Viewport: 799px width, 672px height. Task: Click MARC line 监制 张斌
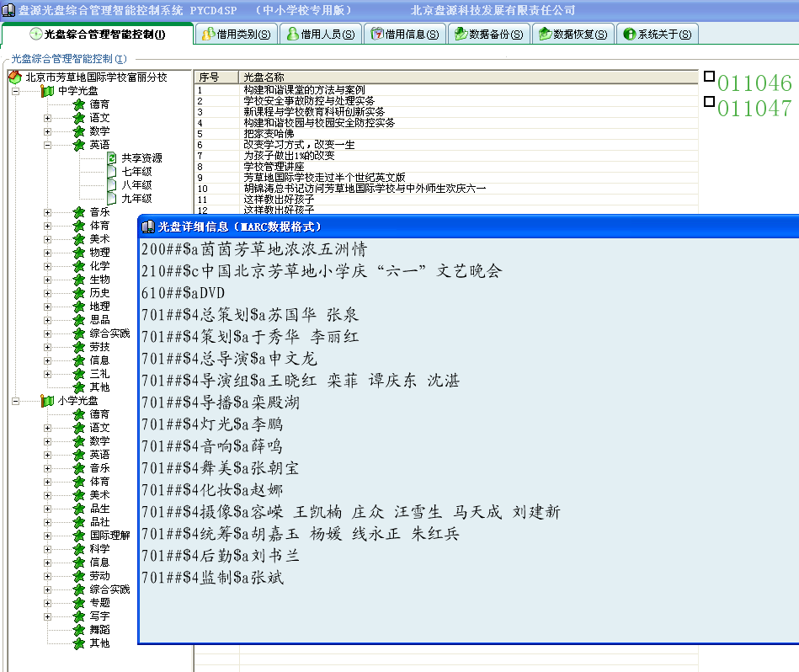click(212, 578)
